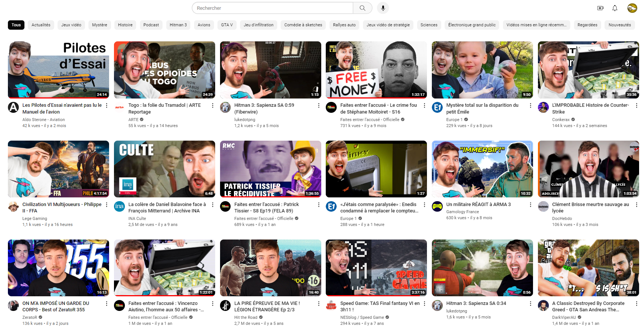The height and width of the screenshot is (335, 644).
Task: Expand options for Speed Game TAS video
Action: (x=424, y=304)
